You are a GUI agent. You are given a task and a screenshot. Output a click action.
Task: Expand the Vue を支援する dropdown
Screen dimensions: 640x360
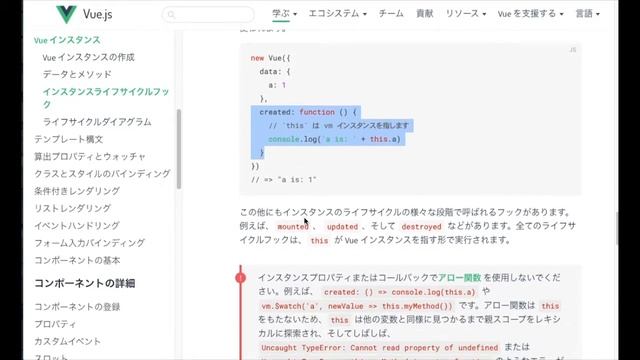[530, 13]
